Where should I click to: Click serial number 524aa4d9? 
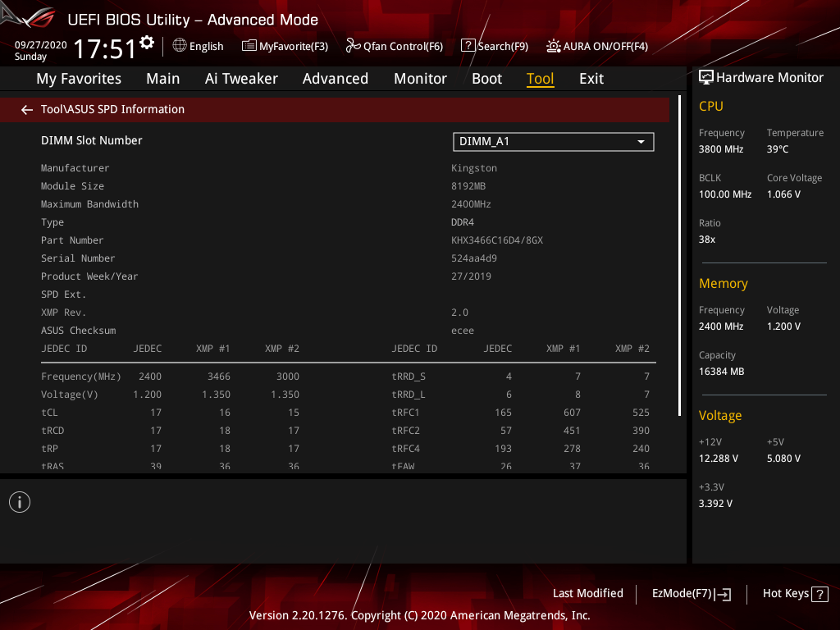[473, 258]
